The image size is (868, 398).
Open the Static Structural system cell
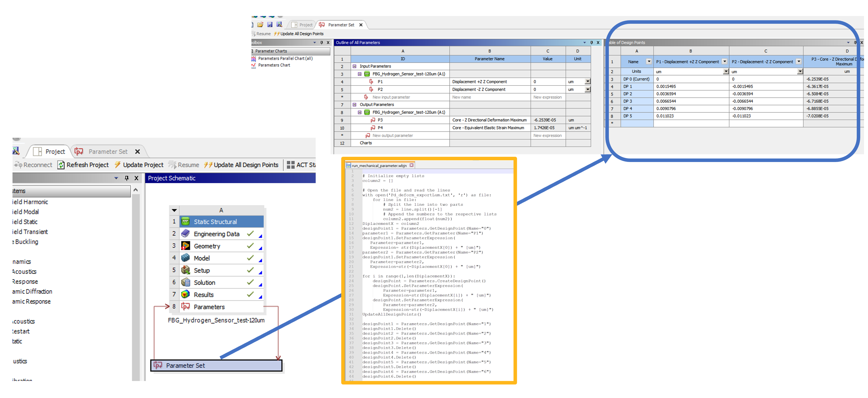(221, 221)
